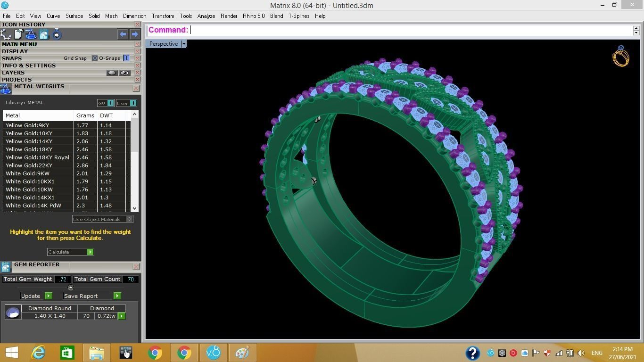The image size is (644, 362).
Task: Click the diamond gem thumbnail
Action: pyautogui.click(x=13, y=312)
